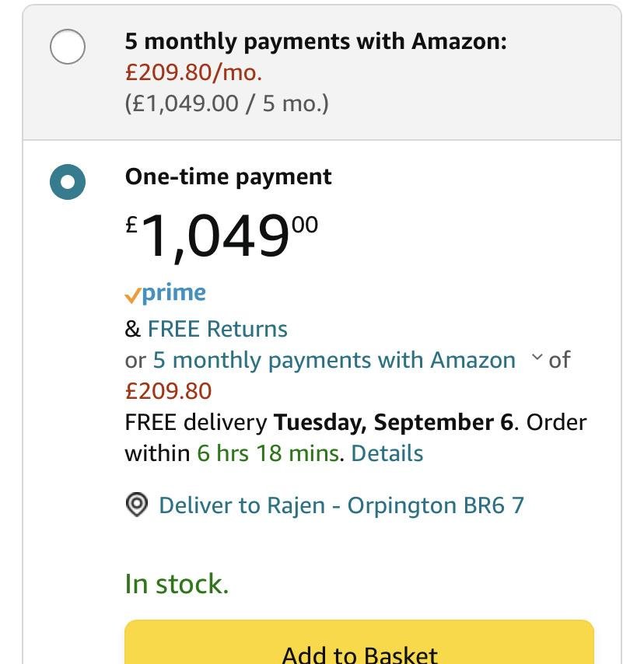The width and height of the screenshot is (644, 664).
Task: Click the One-time payment heading
Action: [229, 176]
